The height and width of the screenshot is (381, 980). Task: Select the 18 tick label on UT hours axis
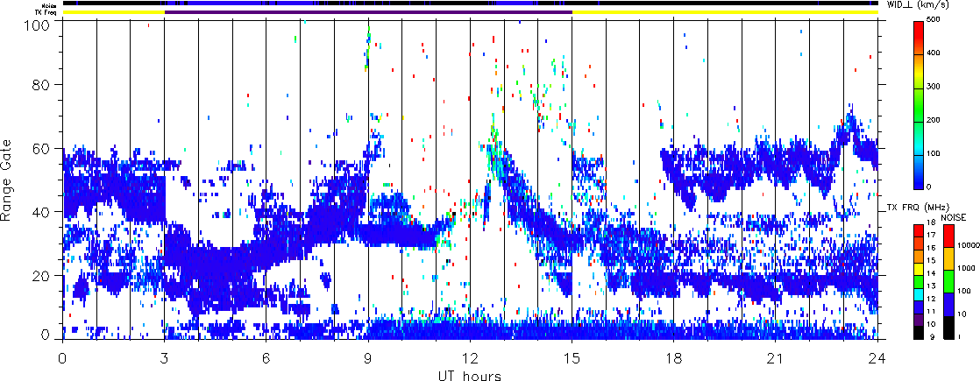click(674, 358)
